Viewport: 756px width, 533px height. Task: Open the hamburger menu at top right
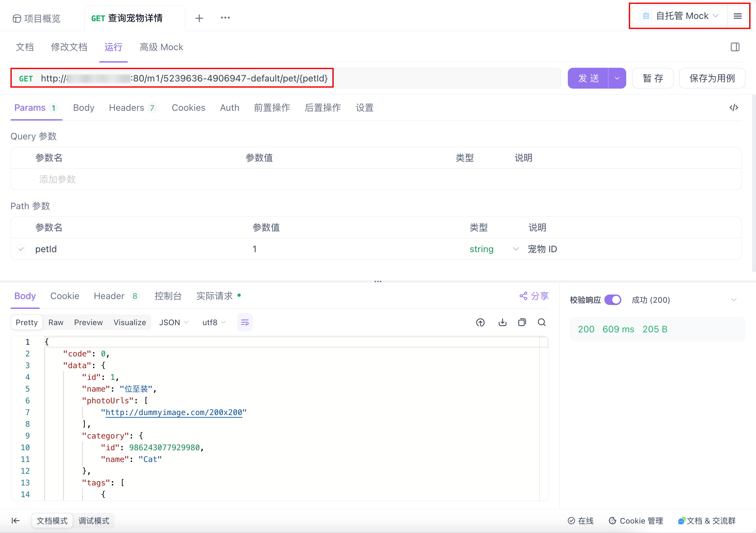737,16
